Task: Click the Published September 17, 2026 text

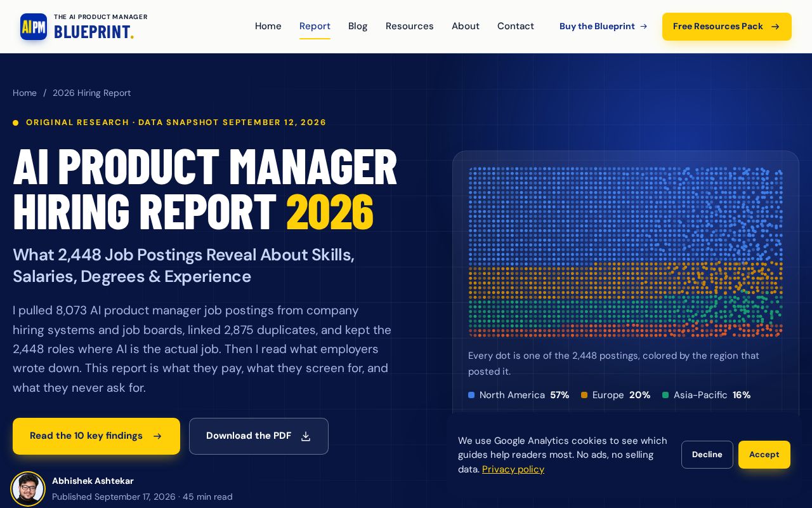Action: tap(114, 497)
